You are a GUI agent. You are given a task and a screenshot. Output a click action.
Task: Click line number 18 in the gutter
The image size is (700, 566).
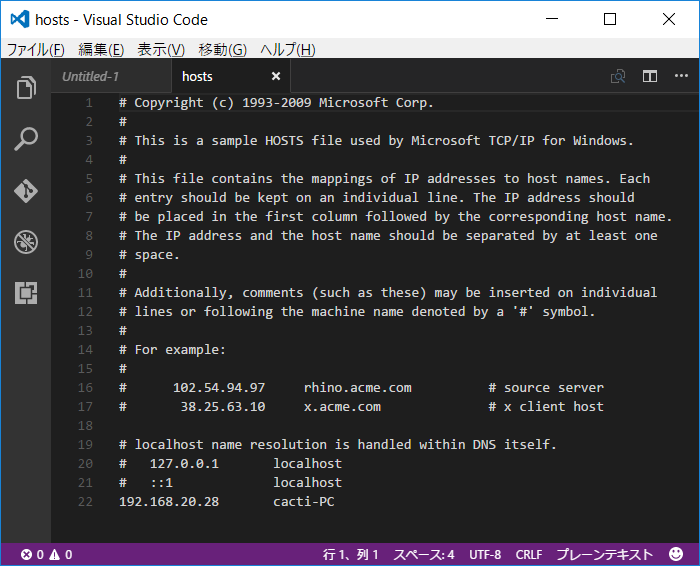(85, 426)
